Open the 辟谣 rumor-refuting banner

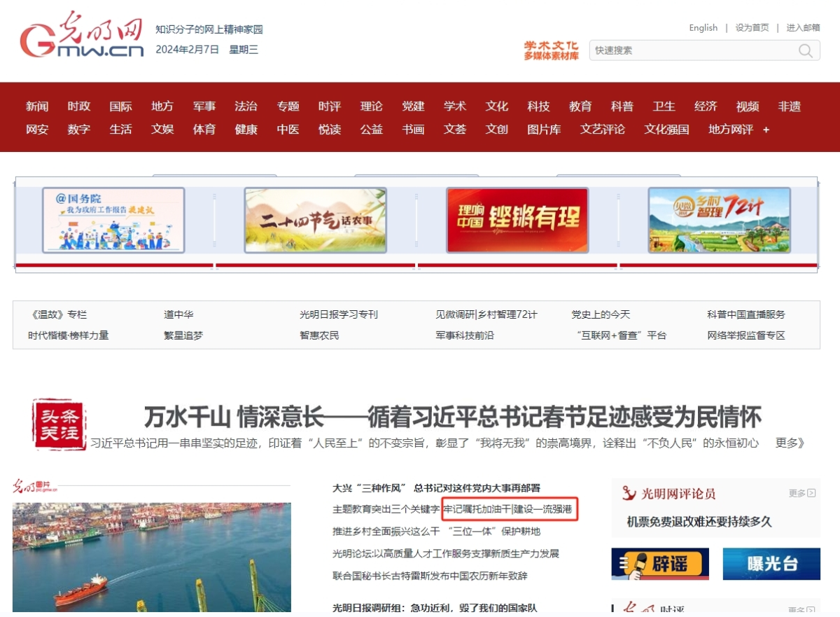pos(659,564)
